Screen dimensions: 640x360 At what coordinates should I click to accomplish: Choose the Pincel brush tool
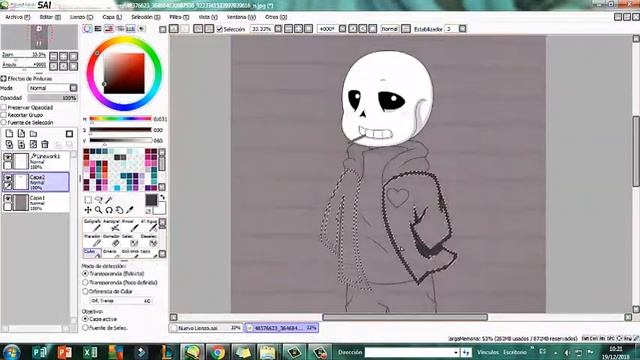(x=130, y=226)
